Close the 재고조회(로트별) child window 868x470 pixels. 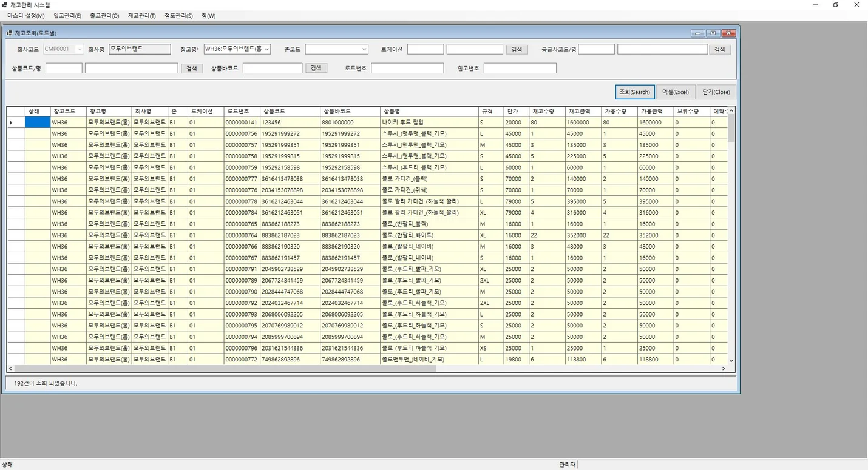[x=729, y=33]
